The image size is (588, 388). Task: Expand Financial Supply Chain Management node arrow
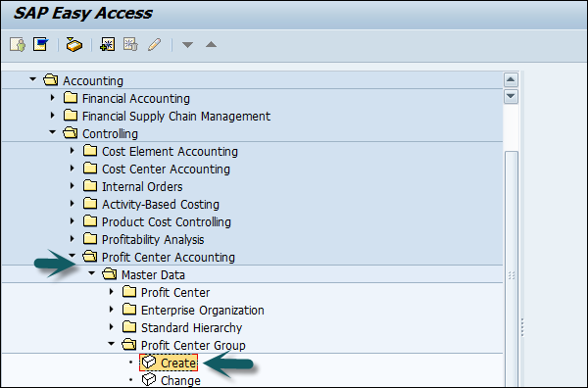tap(53, 116)
